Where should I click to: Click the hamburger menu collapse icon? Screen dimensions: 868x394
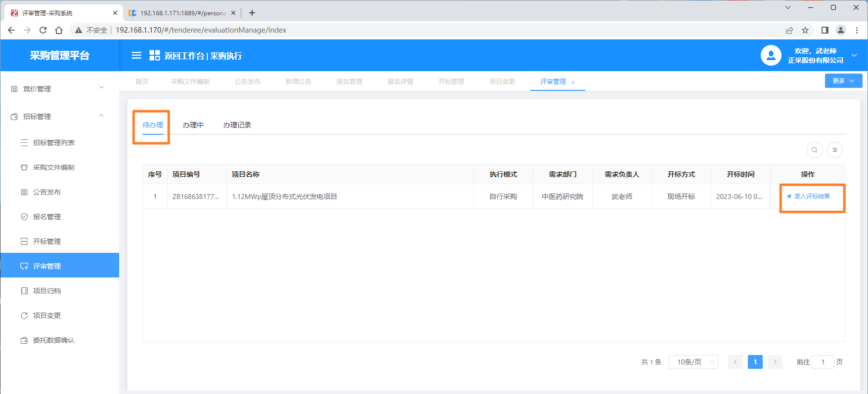click(136, 56)
